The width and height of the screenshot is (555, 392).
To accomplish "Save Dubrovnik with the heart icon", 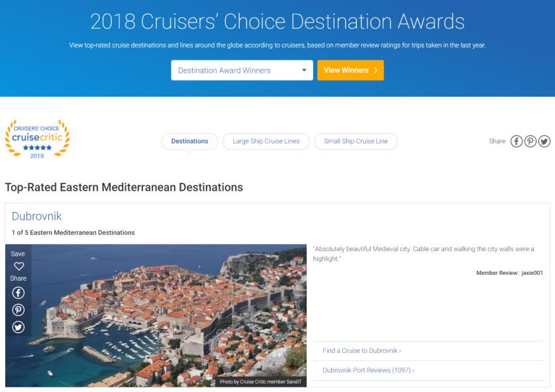I will (19, 266).
